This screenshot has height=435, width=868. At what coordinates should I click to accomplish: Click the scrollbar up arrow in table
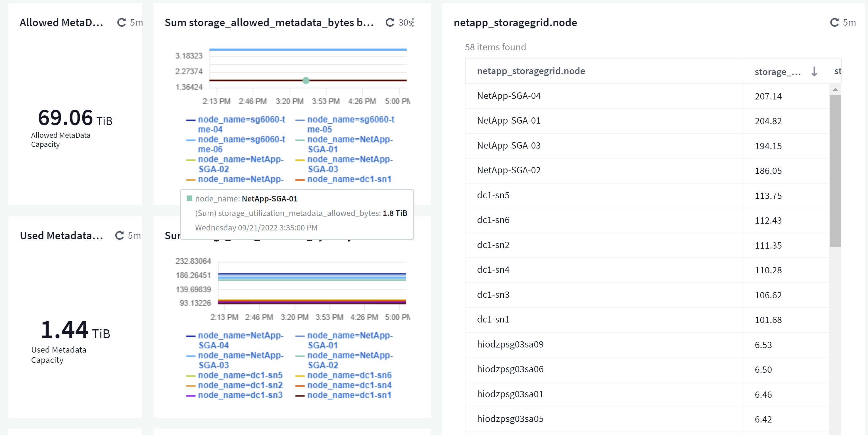(x=835, y=90)
